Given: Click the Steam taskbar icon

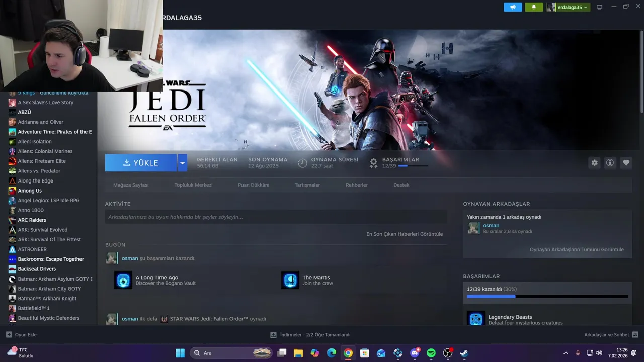Looking at the screenshot, I should pos(464,353).
